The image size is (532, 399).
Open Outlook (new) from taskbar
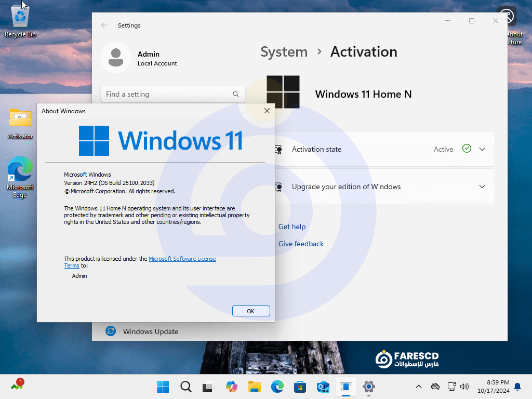pos(323,387)
